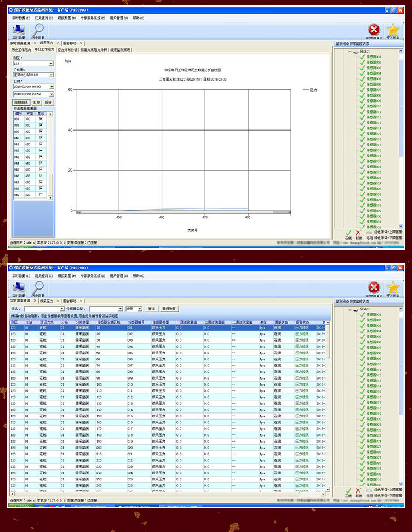The image size is (412, 532).
Task: Click the 绘制曲线 button
Action: click(21, 102)
